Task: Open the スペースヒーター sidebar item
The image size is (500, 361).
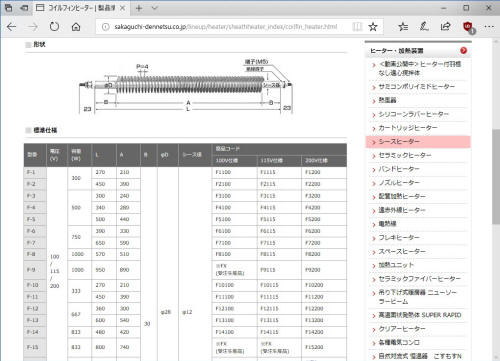Action: coord(402,251)
